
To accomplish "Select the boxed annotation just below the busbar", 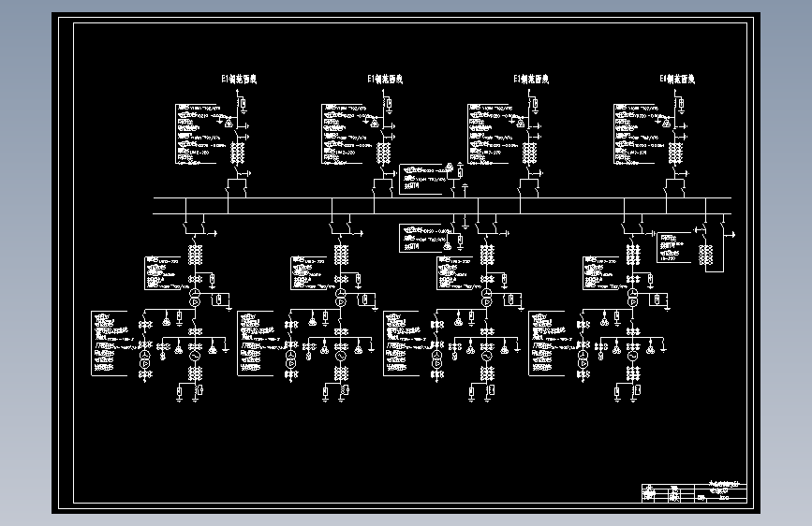I will (421, 238).
